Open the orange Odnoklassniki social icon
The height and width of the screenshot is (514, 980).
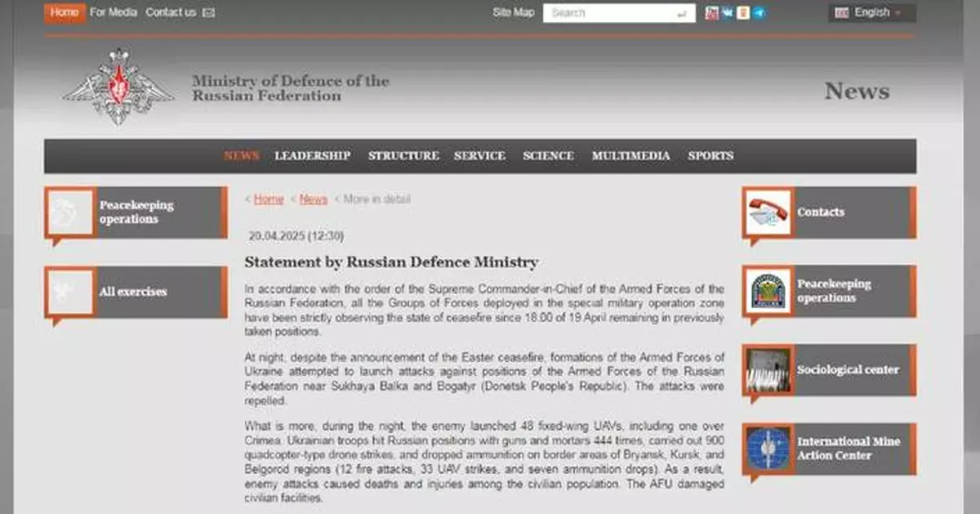(742, 13)
